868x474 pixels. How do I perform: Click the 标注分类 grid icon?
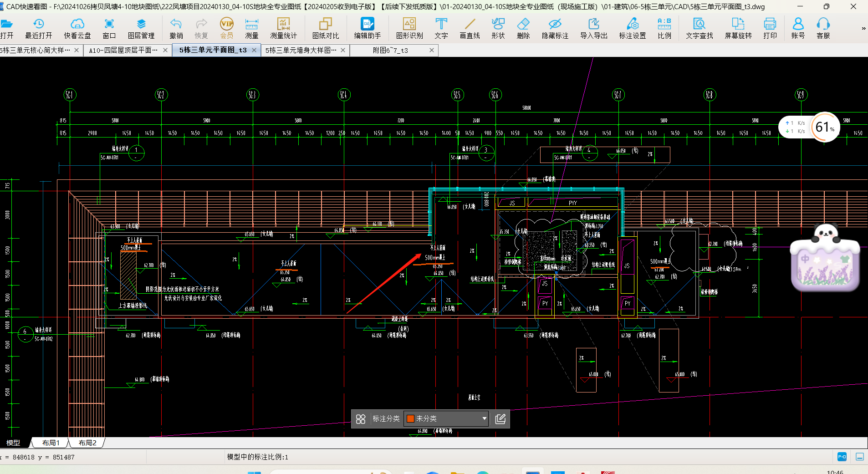point(361,419)
